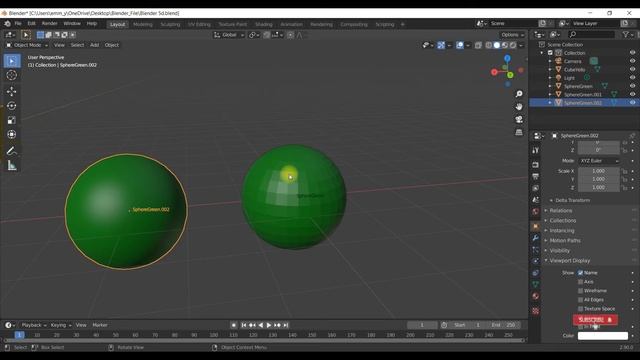Switch to the Shading workspace tab
This screenshot has width=640, height=360.
click(263, 24)
